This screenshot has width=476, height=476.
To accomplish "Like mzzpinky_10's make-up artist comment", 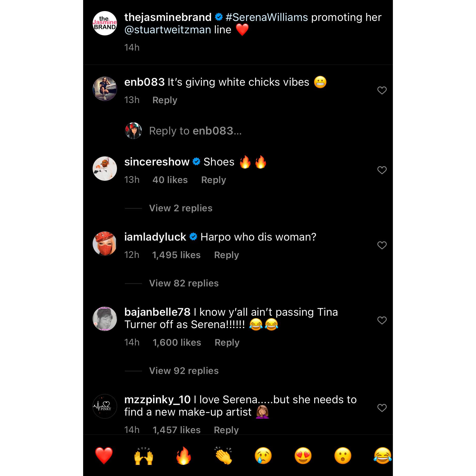I will click(382, 408).
